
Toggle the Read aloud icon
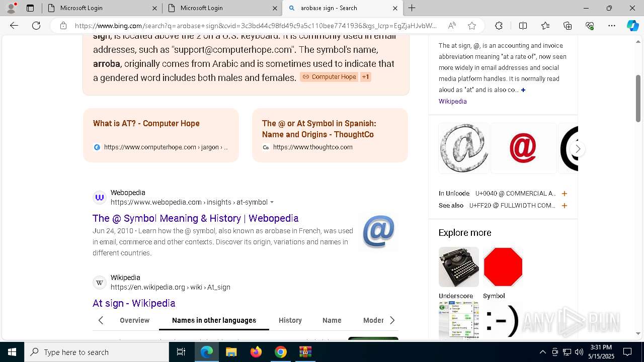click(x=452, y=26)
